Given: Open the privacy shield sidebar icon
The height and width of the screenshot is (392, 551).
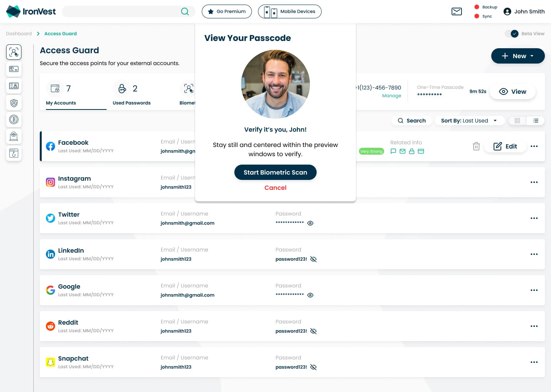Looking at the screenshot, I should click(x=14, y=103).
